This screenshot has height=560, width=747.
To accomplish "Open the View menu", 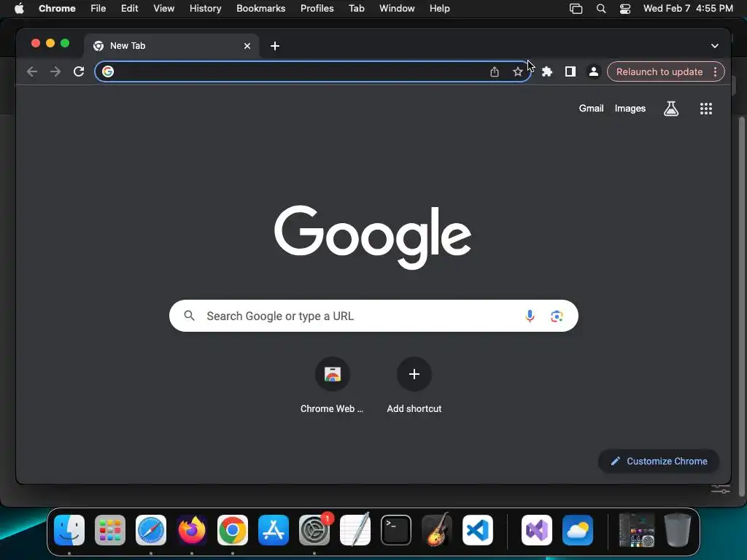I will pos(164,8).
